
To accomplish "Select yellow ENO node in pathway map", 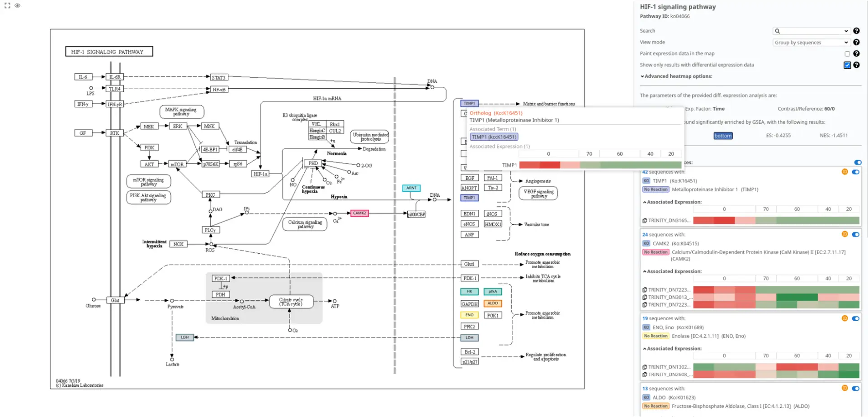I will pyautogui.click(x=469, y=315).
